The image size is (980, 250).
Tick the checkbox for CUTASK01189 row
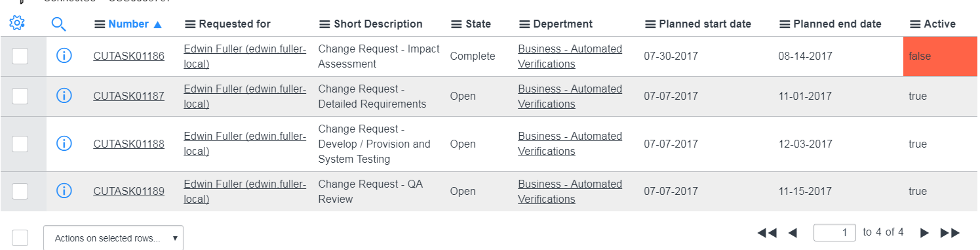pyautogui.click(x=20, y=191)
